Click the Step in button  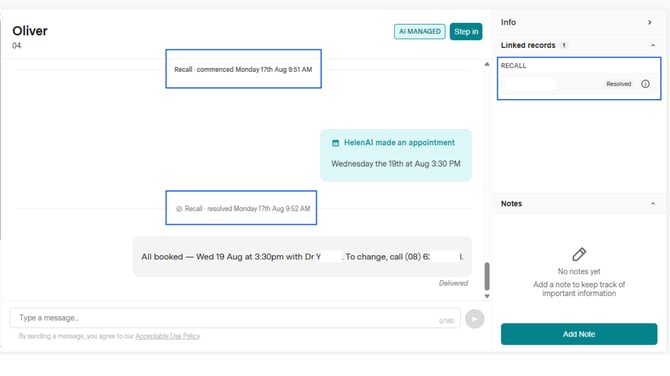coord(466,32)
